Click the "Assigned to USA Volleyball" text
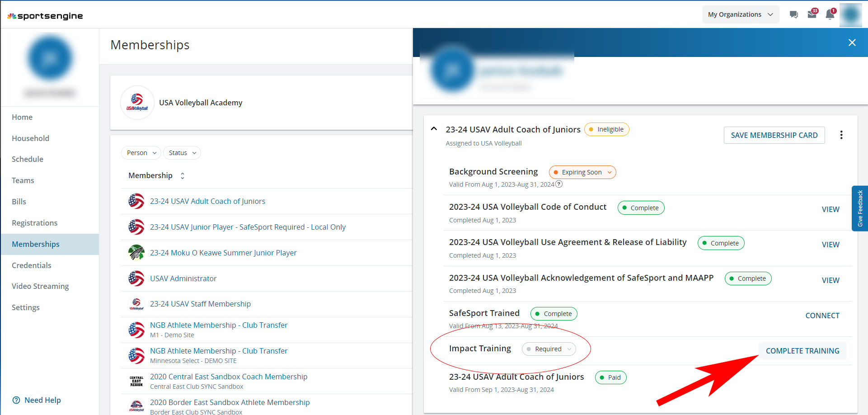Screen dimensions: 868x415 coord(483,143)
